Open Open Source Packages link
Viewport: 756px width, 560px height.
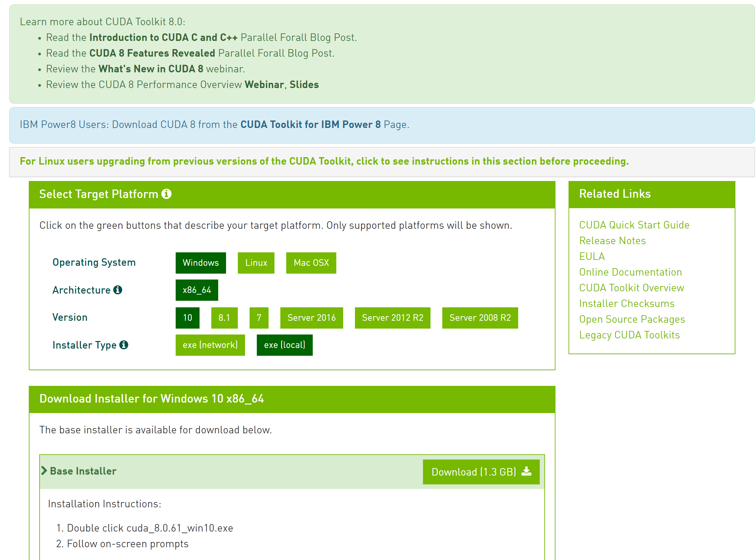(x=632, y=319)
